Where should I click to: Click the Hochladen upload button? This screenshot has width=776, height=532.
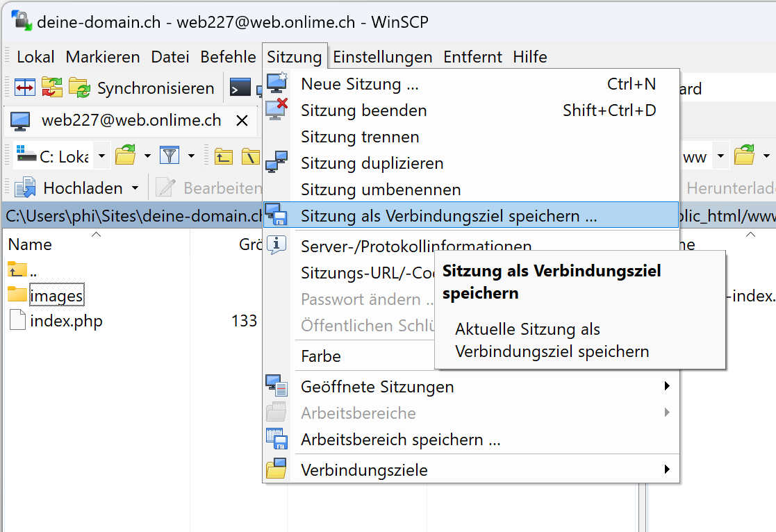(68, 188)
